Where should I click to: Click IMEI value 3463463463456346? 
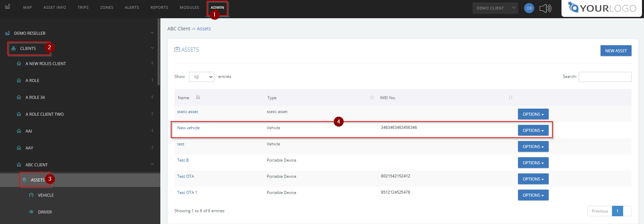coord(399,128)
